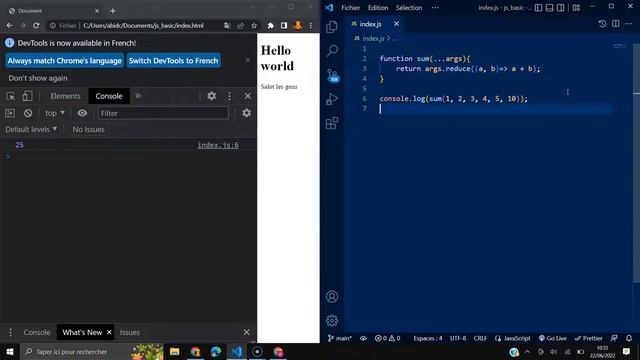Switch to drawer Console tab
Viewport: 640px width, 360px height.
tap(37, 332)
